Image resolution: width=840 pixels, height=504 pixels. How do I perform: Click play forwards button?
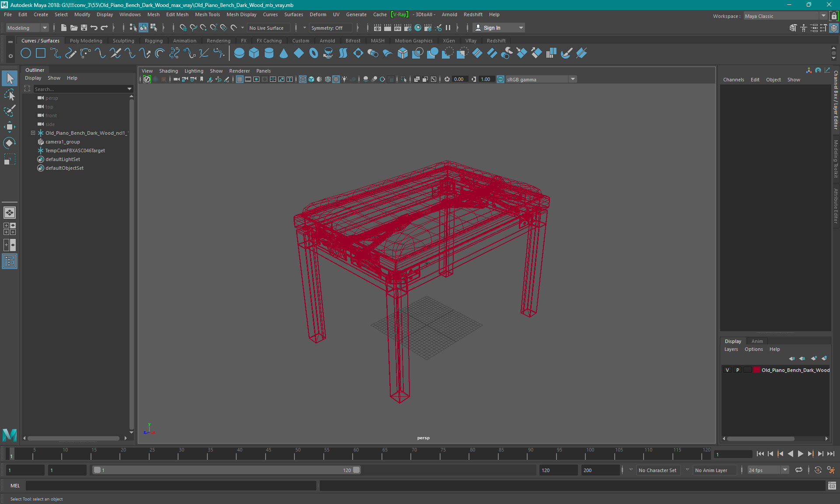point(800,454)
